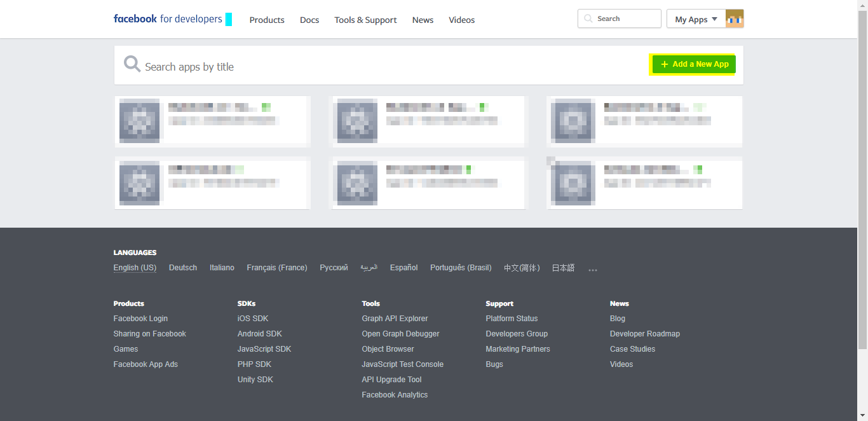Show more languages via ellipsis

point(593,270)
